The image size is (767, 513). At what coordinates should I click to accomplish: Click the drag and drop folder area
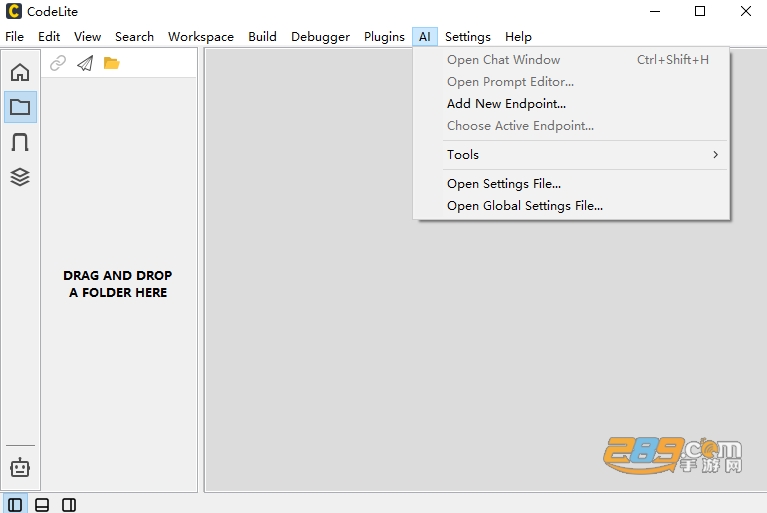pos(118,284)
